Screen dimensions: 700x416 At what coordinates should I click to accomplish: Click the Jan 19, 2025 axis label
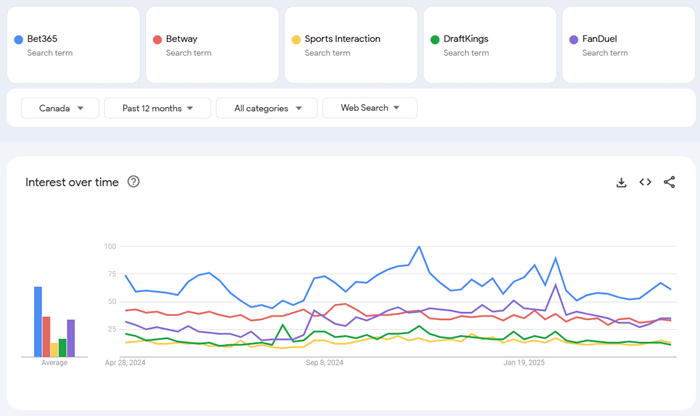(524, 362)
